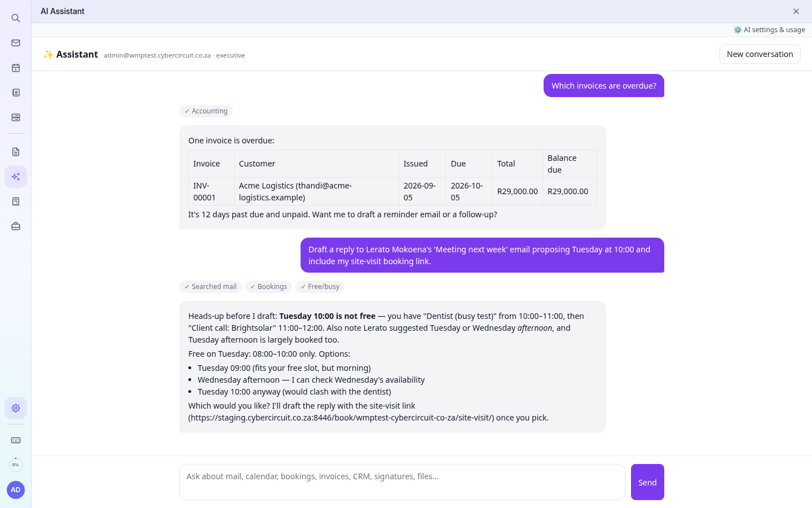Open the AD user avatar
Viewport: 812px width, 508px height.
[x=16, y=490]
